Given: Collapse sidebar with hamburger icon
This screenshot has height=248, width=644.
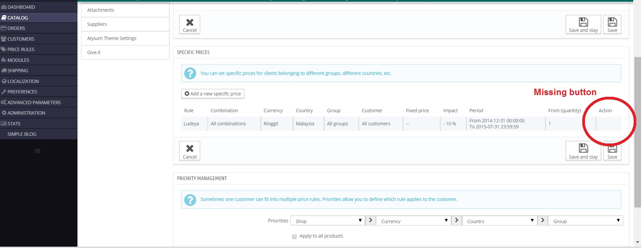Looking at the screenshot, I should [38, 151].
